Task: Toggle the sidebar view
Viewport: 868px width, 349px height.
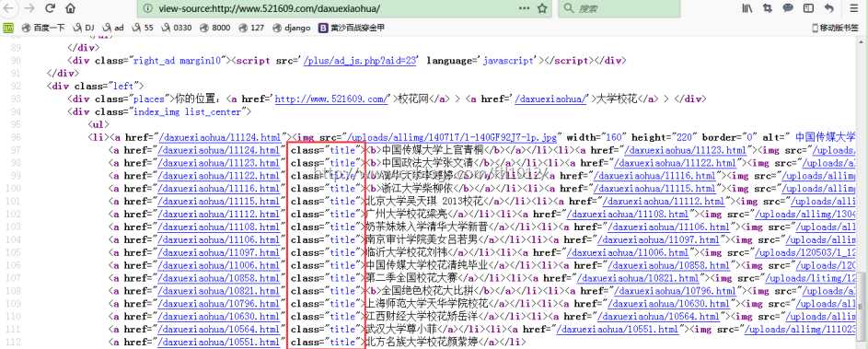Action: (808, 8)
